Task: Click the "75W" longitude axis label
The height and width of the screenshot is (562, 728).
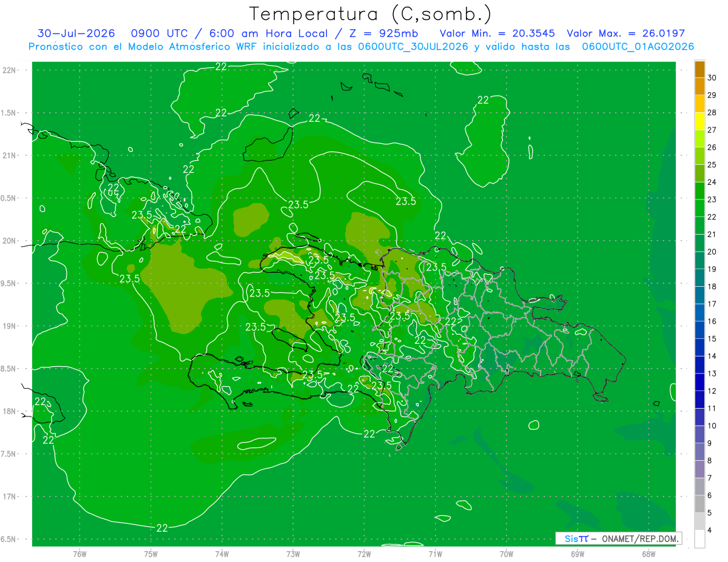Action: click(151, 554)
